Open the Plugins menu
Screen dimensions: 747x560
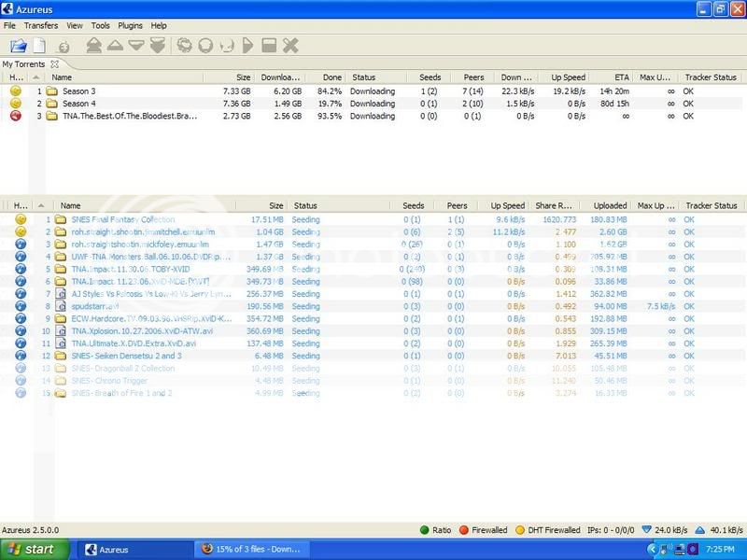click(130, 26)
